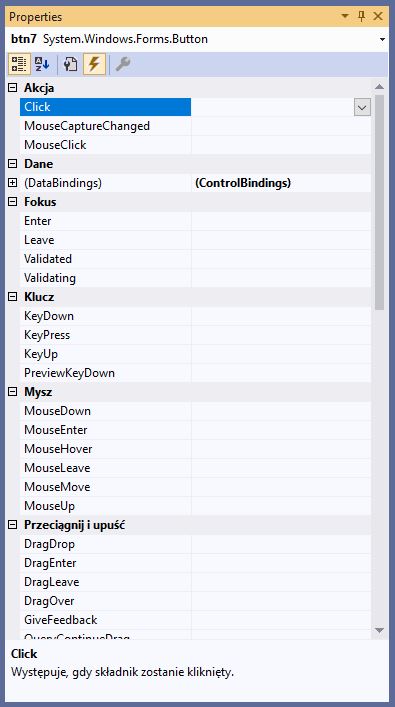Collapse the Akcja category
This screenshot has width=395, height=707.
(x=13, y=88)
